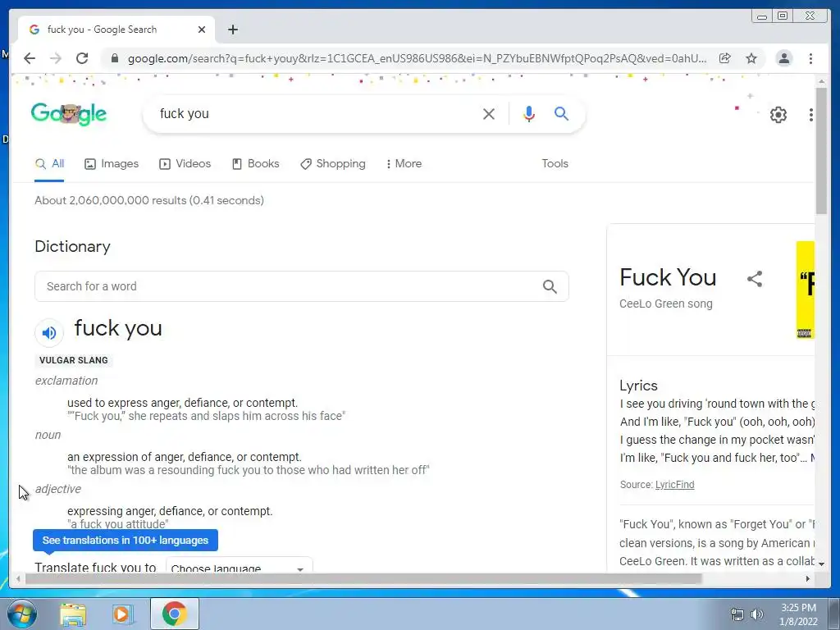Viewport: 840px width, 630px height.
Task: Open the search Tools options
Action: 555,164
